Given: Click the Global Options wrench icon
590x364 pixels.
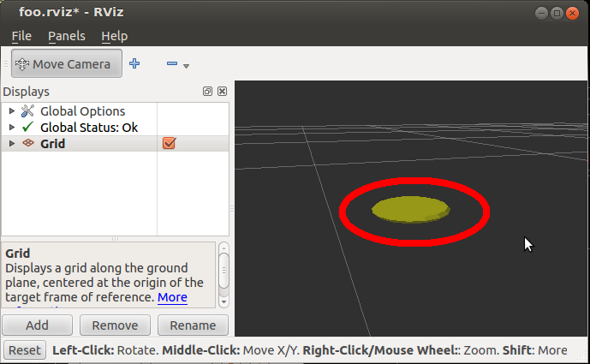Looking at the screenshot, I should [28, 111].
